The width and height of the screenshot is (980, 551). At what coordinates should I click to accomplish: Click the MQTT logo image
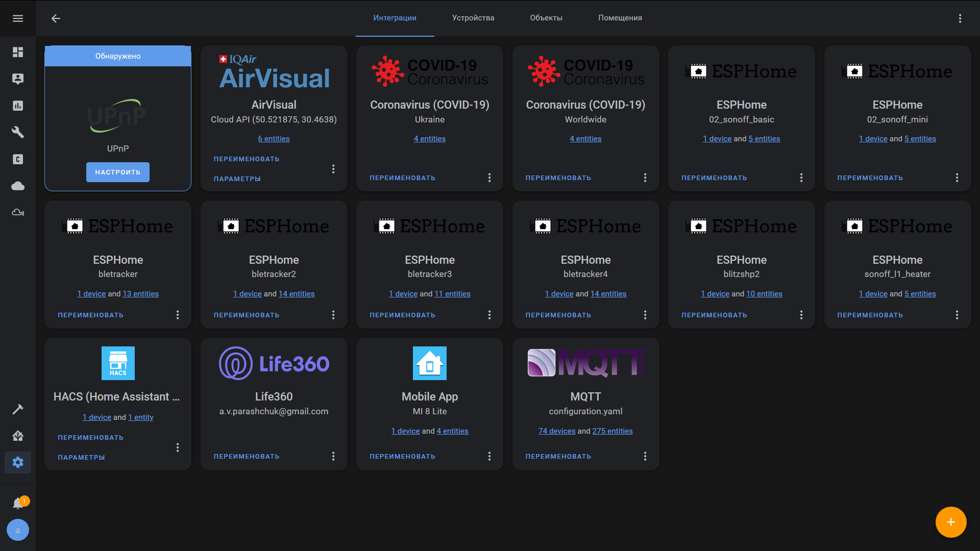586,363
